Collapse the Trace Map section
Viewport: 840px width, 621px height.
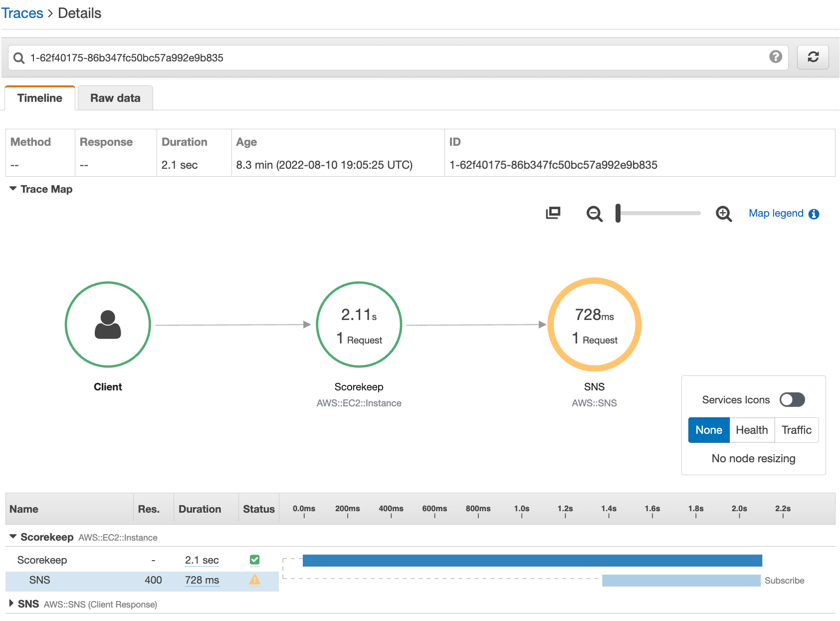click(13, 189)
